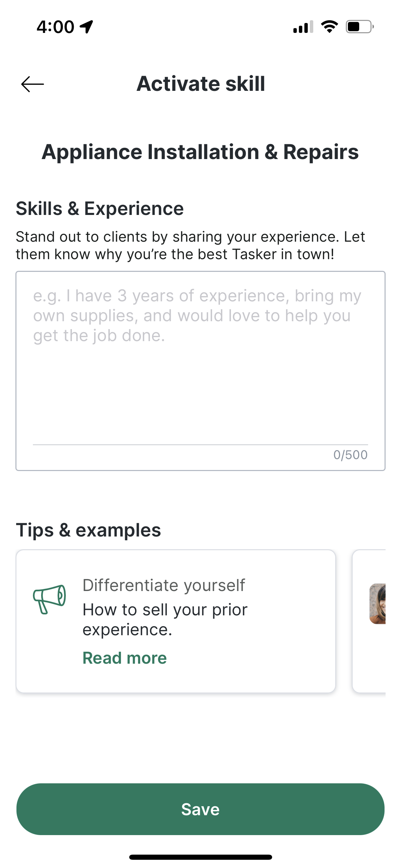
Task: Open the Read more link
Action: pos(125,658)
